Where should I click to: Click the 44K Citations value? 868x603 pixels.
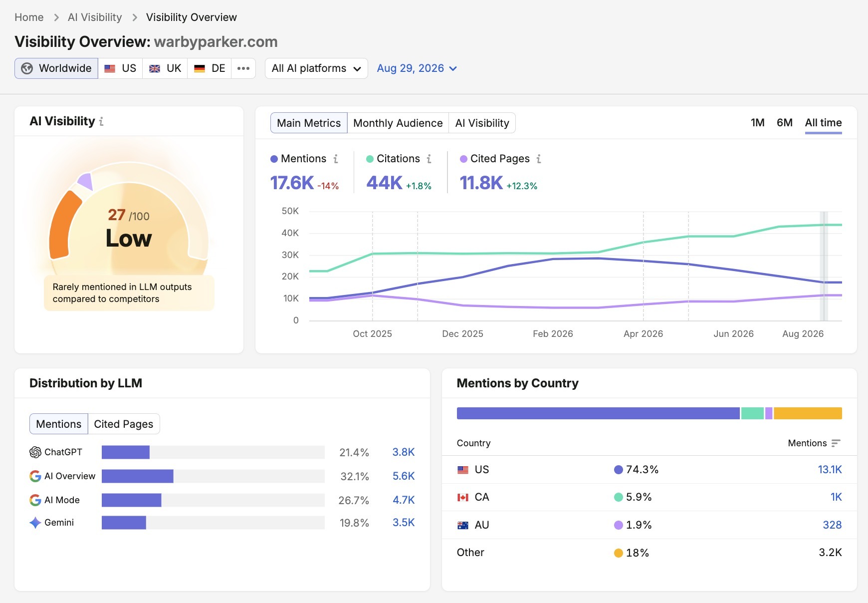point(384,183)
